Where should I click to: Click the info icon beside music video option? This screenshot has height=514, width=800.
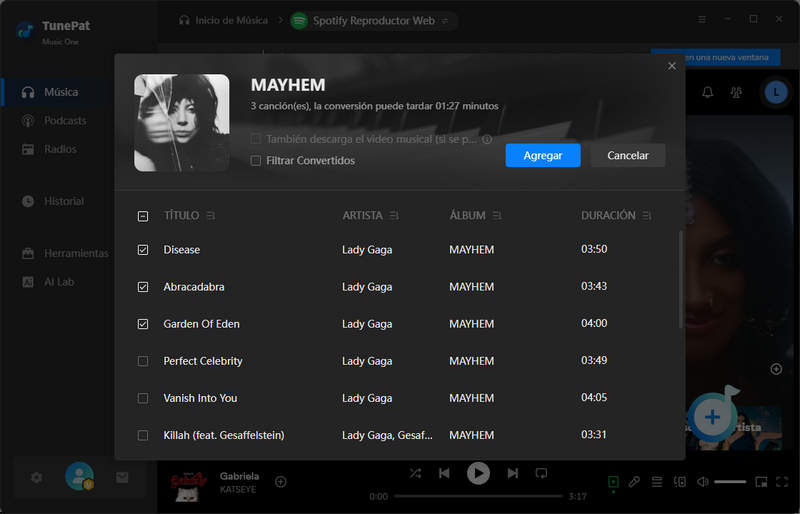click(x=487, y=139)
